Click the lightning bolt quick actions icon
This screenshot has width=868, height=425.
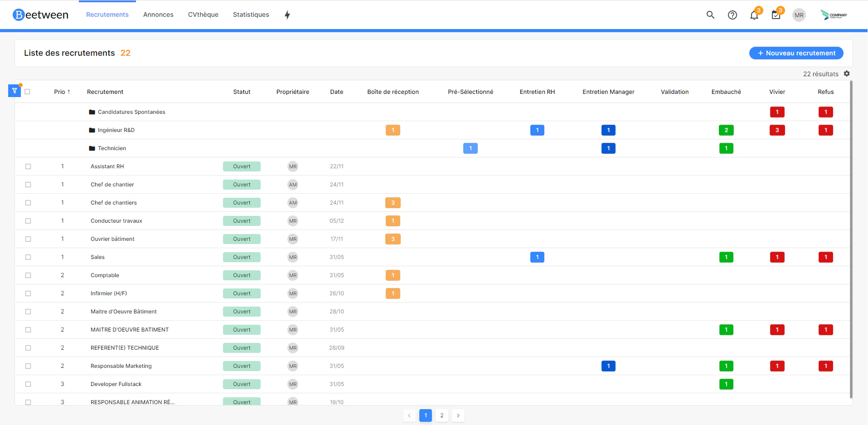[x=287, y=15]
